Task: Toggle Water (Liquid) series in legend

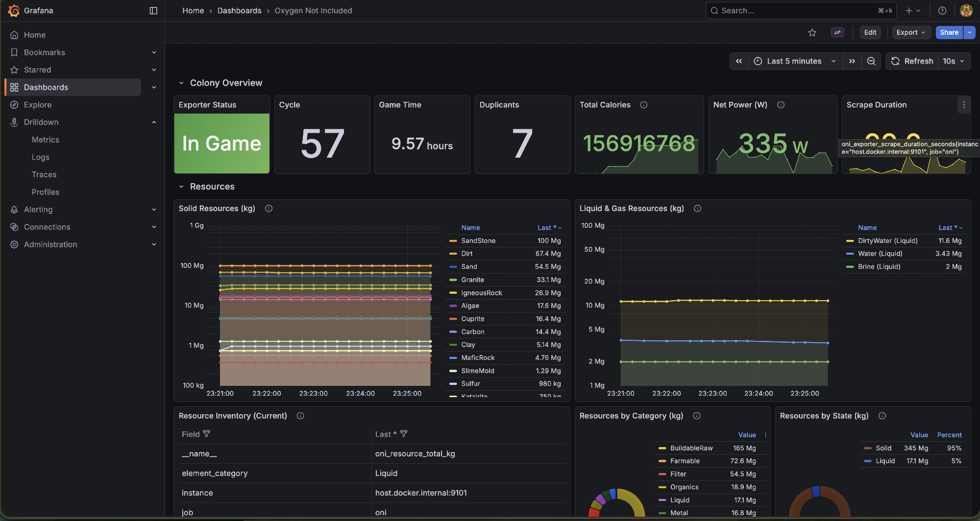Action: pos(880,254)
